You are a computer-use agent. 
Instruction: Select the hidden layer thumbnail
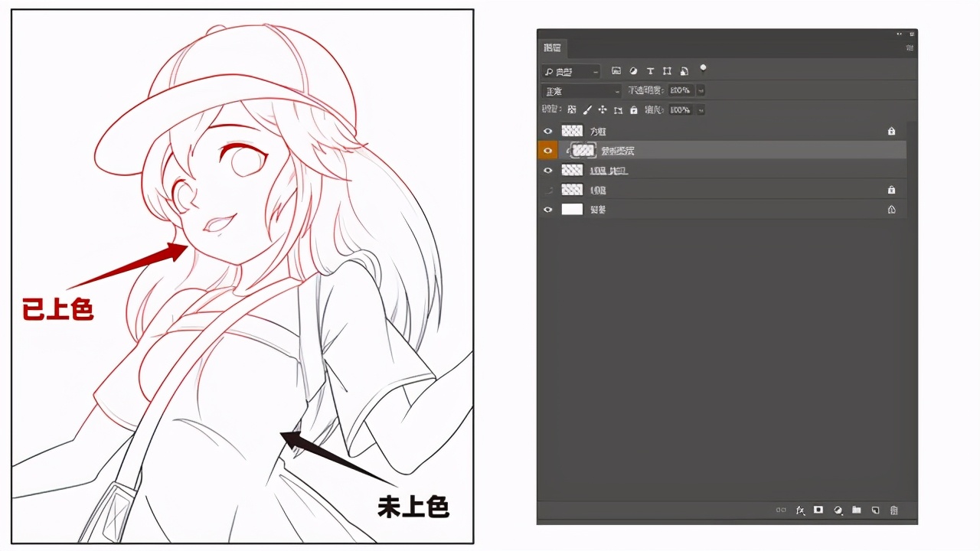(572, 190)
